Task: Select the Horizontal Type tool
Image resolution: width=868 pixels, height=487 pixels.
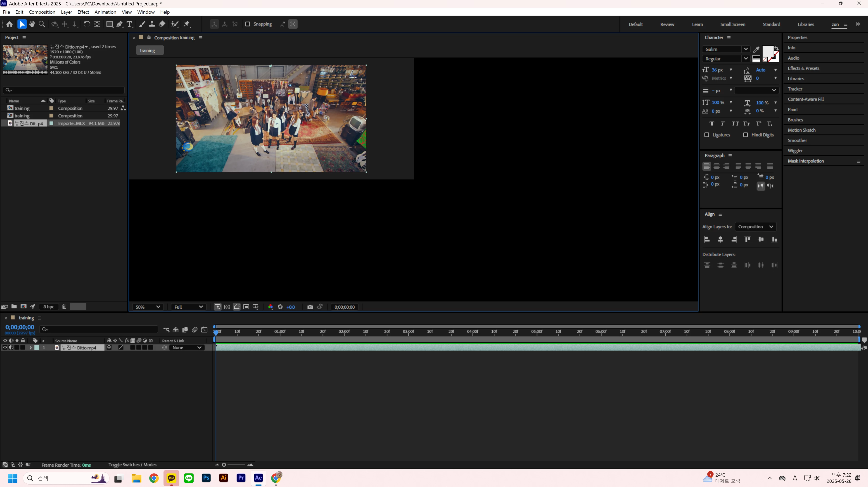Action: pos(129,24)
